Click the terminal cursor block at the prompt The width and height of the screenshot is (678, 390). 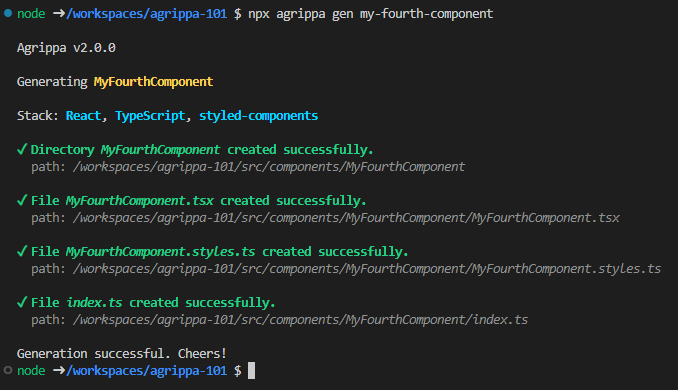point(251,371)
